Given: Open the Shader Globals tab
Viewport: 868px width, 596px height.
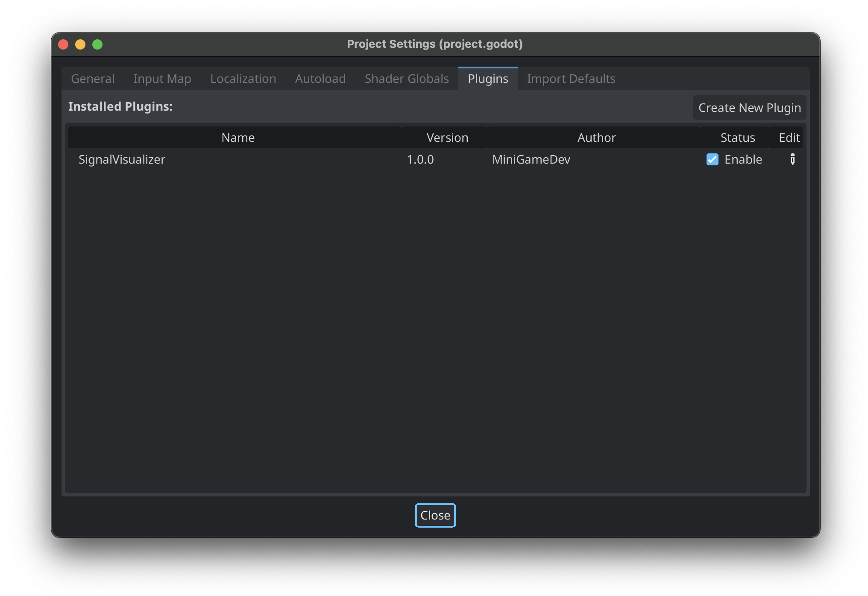Looking at the screenshot, I should click(407, 79).
